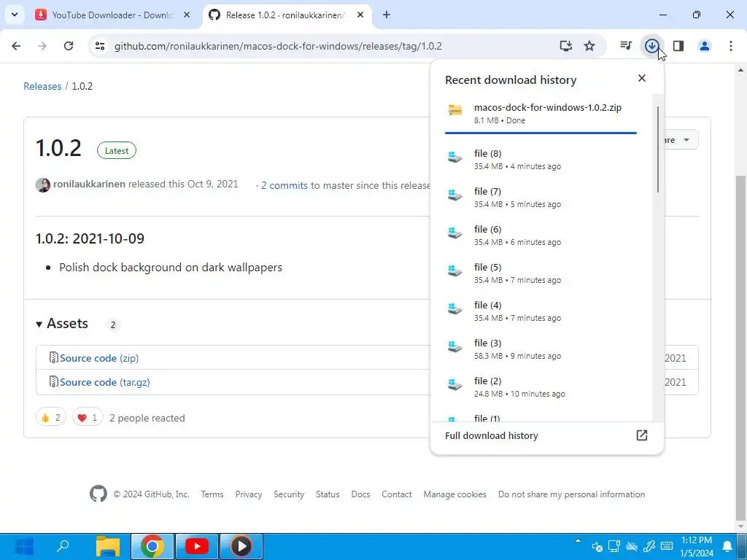This screenshot has width=747, height=560.
Task: Click the Chrome downloads toolbar icon
Action: pyautogui.click(x=651, y=46)
